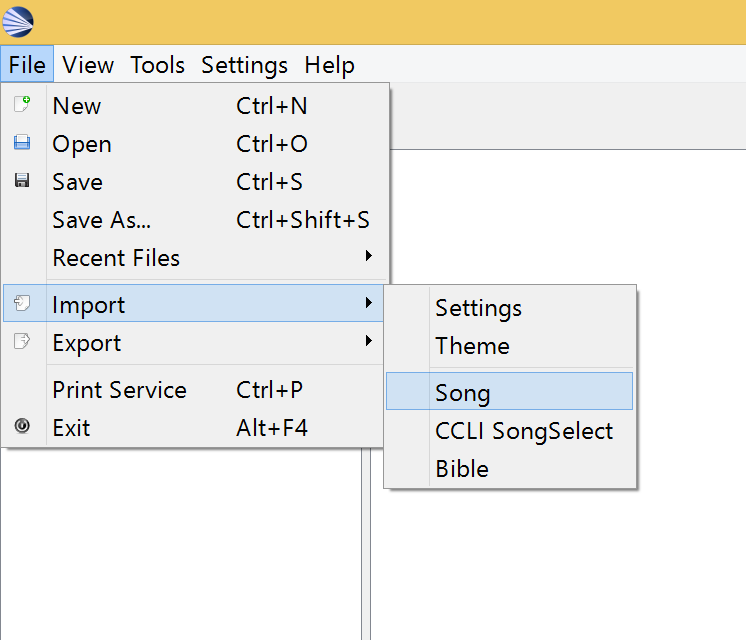Open the Tools menu
The width and height of the screenshot is (746, 640).
tap(157, 65)
